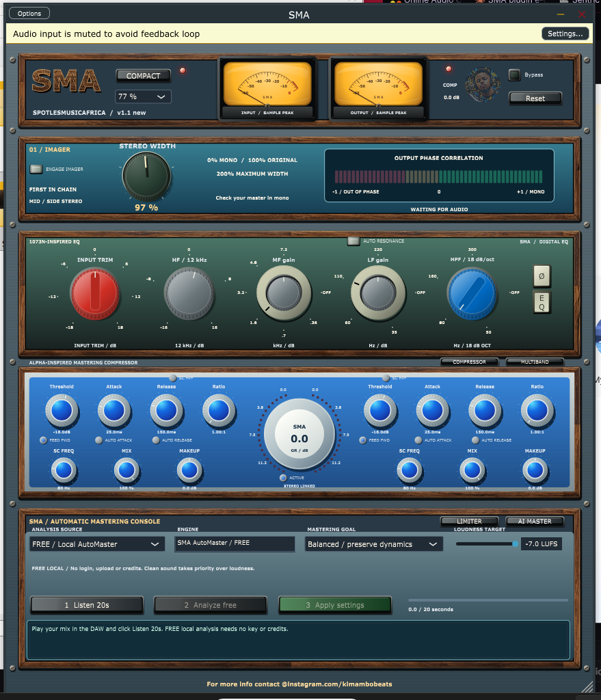The height and width of the screenshot is (700, 601).
Task: Click the 2 Analyze free button
Action: click(x=211, y=605)
